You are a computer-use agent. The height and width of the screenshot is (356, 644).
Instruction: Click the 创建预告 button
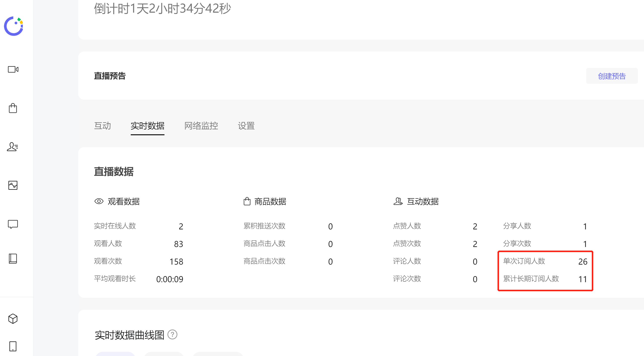point(612,76)
